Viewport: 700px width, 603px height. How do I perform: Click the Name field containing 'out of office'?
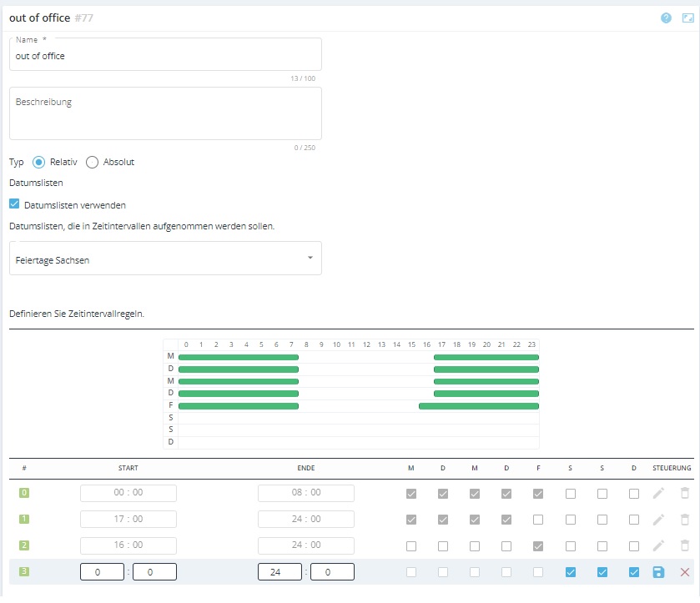click(165, 56)
